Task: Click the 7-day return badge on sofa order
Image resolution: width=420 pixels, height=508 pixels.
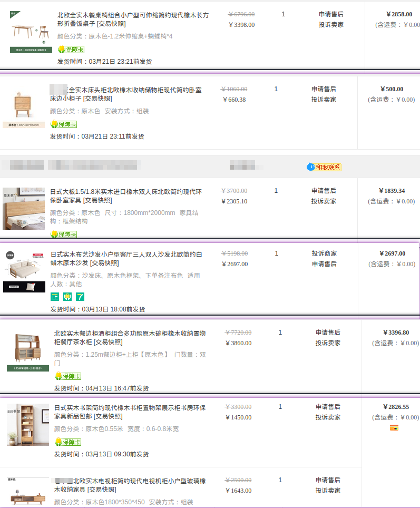Action: pyautogui.click(x=80, y=297)
